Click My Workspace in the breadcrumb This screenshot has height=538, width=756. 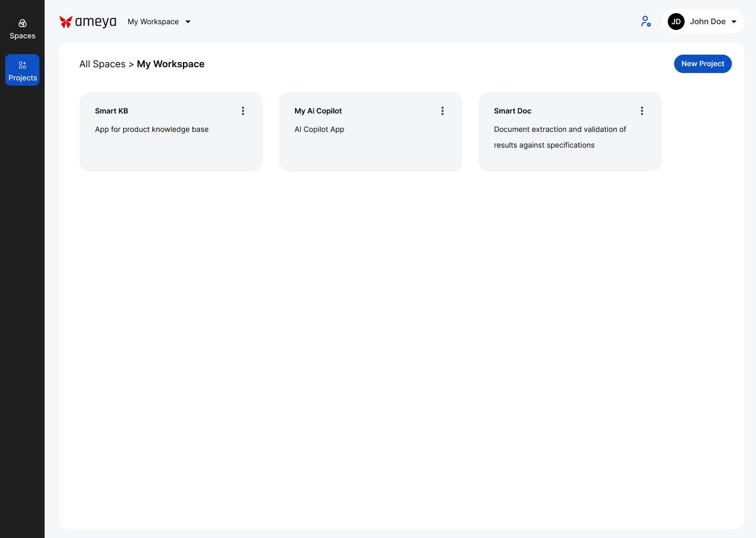171,64
